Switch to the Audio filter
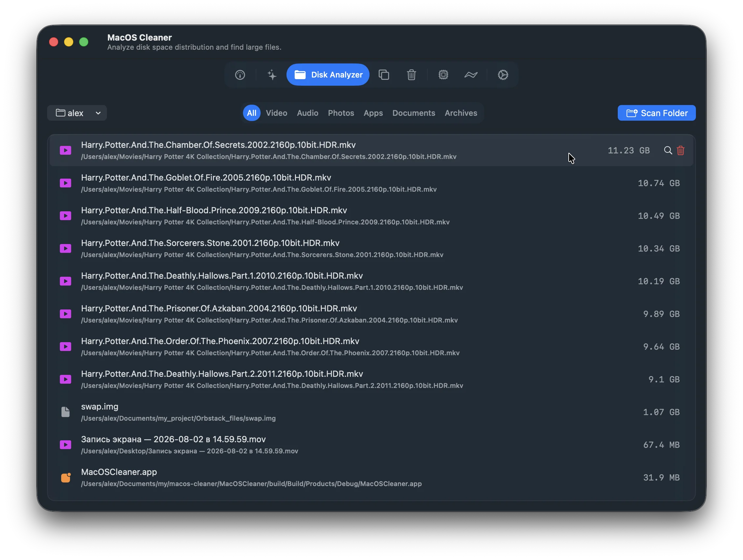 307,113
